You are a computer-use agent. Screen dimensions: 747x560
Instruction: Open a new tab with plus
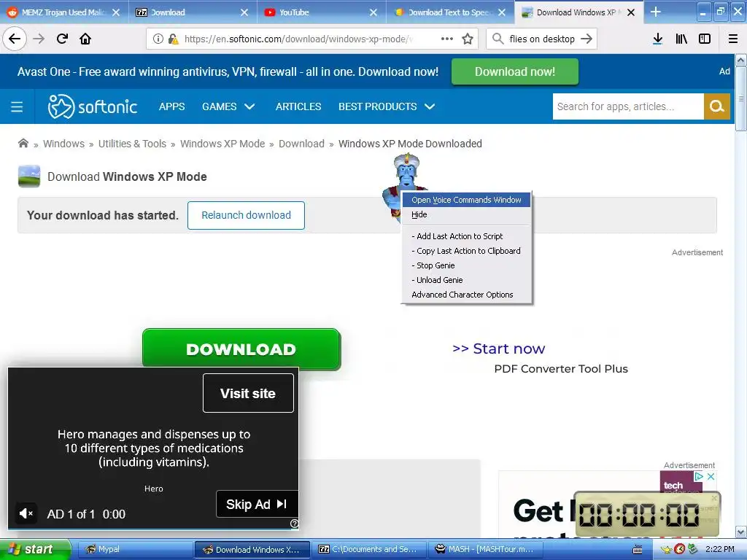pos(656,12)
